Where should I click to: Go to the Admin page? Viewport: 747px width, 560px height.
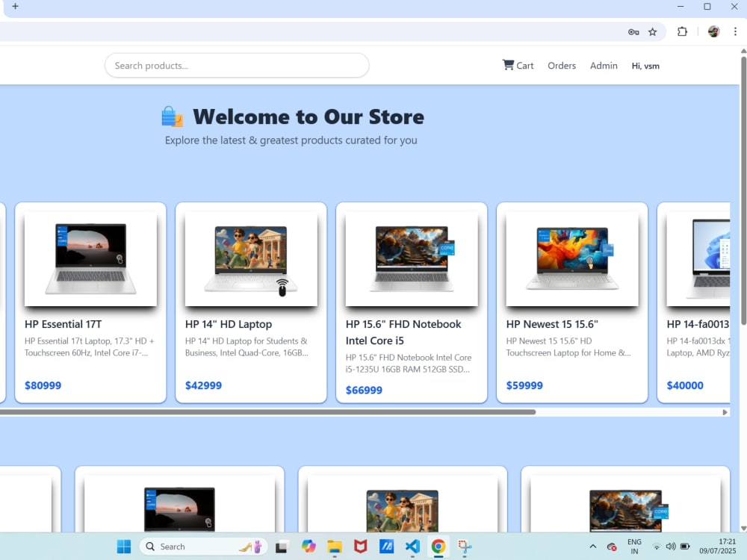click(x=604, y=66)
